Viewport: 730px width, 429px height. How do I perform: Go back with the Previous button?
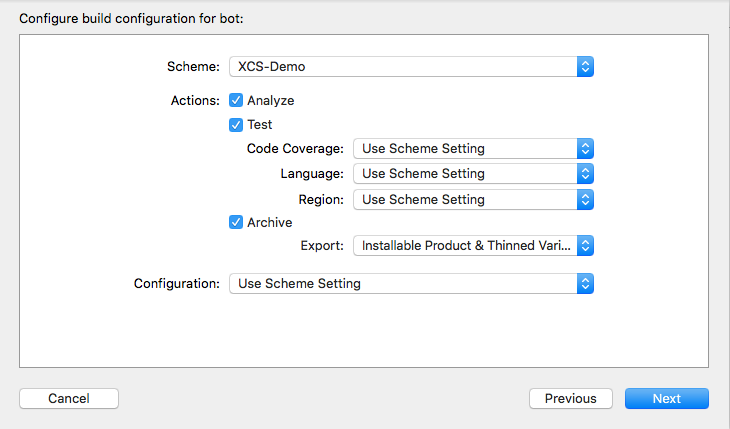point(570,398)
